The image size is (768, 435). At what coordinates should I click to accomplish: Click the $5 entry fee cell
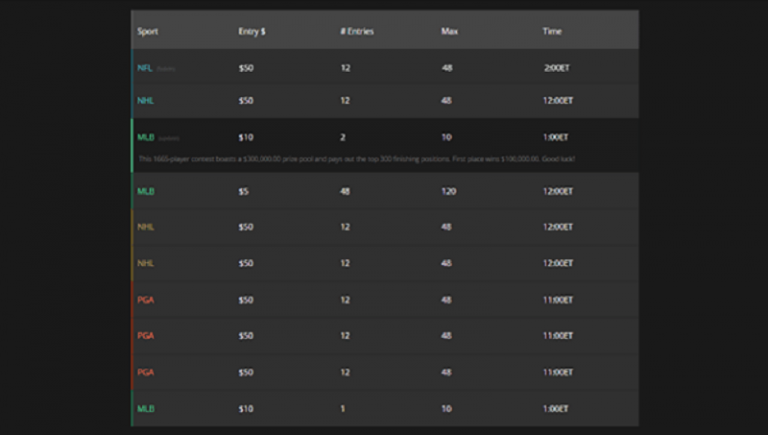pyautogui.click(x=243, y=191)
